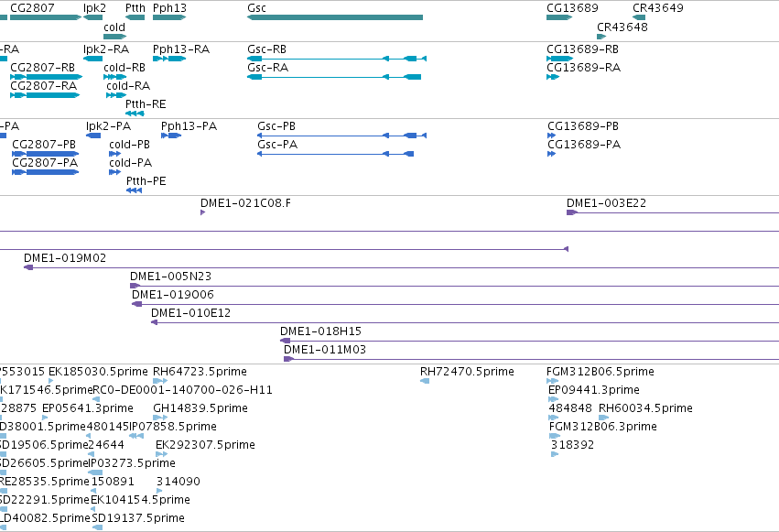Click the SD19137.5prime EST label
Screen dimensions: 779x532
pyautogui.click(x=138, y=518)
